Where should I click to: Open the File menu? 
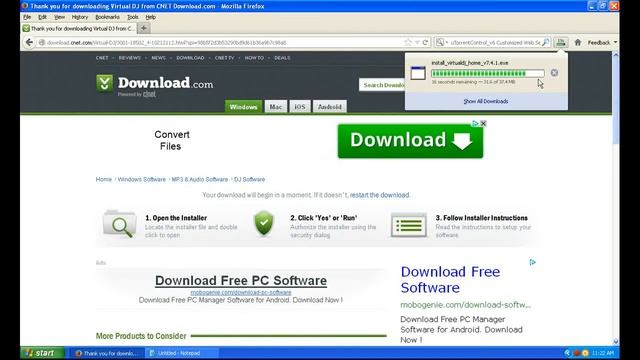pos(27,17)
